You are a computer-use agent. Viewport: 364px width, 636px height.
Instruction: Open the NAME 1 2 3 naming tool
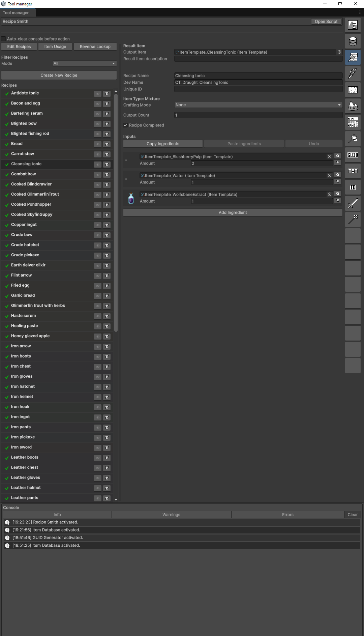pos(353,122)
